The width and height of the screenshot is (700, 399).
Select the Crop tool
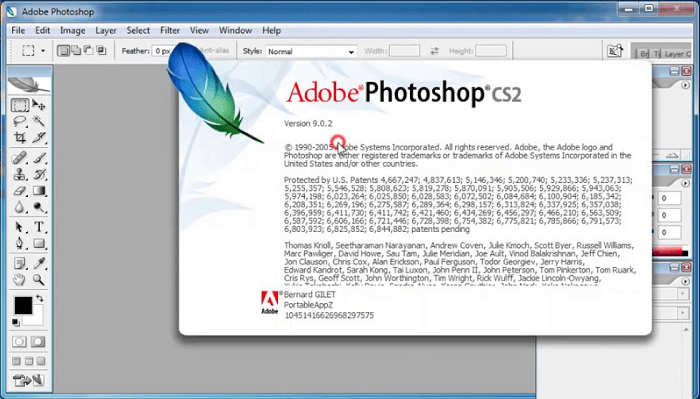click(x=20, y=137)
